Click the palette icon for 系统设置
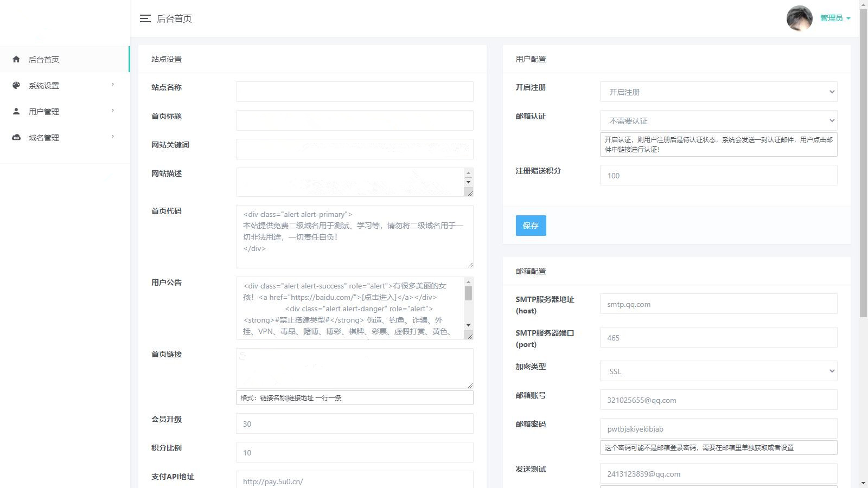 point(16,85)
